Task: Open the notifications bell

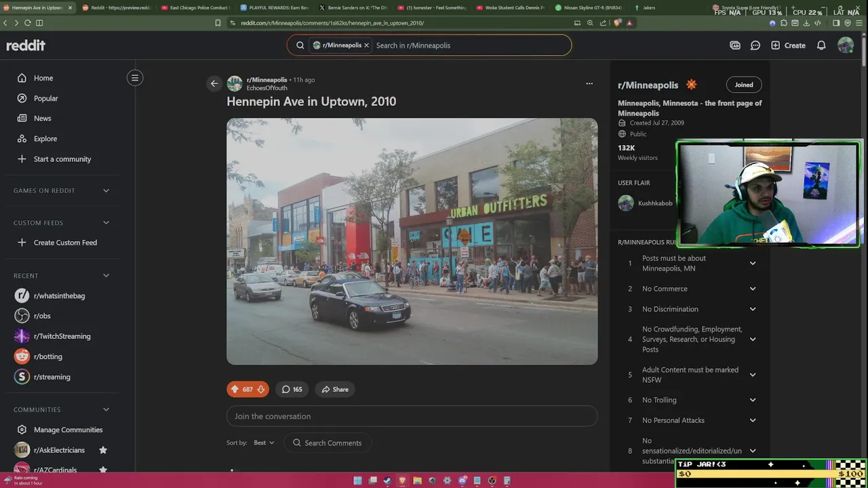Action: pyautogui.click(x=821, y=45)
